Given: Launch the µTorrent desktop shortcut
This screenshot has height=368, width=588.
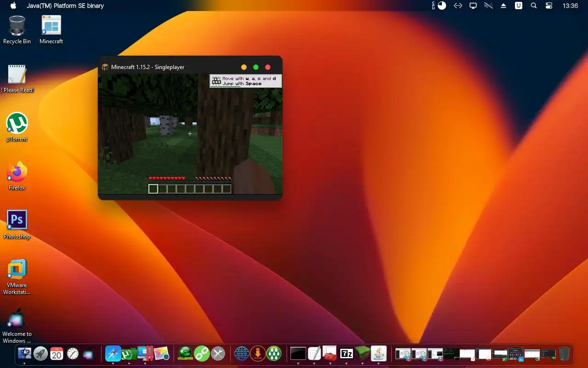Looking at the screenshot, I should coord(17,127).
